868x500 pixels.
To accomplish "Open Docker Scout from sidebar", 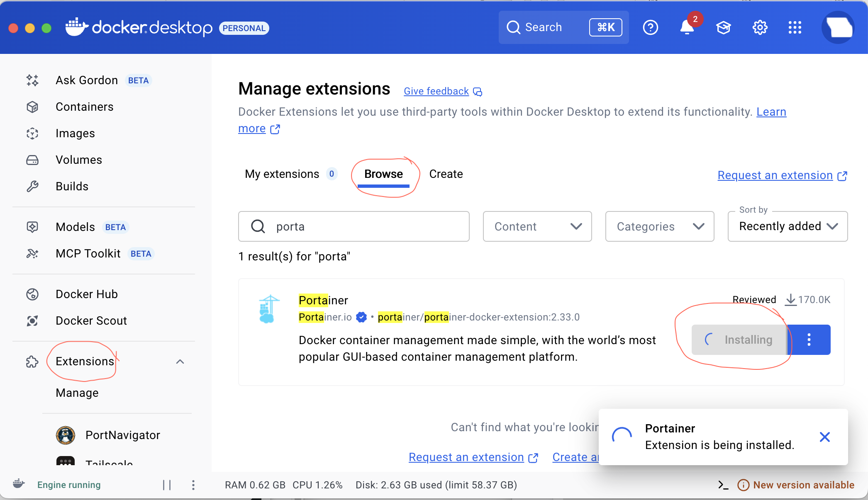I will 91,320.
